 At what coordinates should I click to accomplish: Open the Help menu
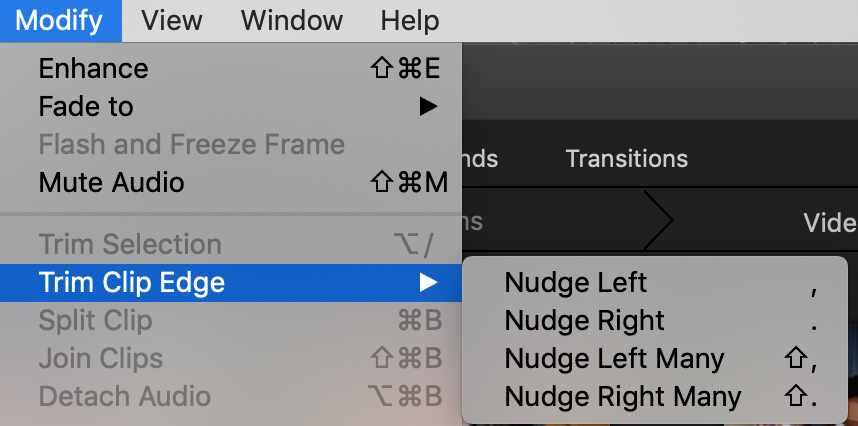click(x=409, y=20)
